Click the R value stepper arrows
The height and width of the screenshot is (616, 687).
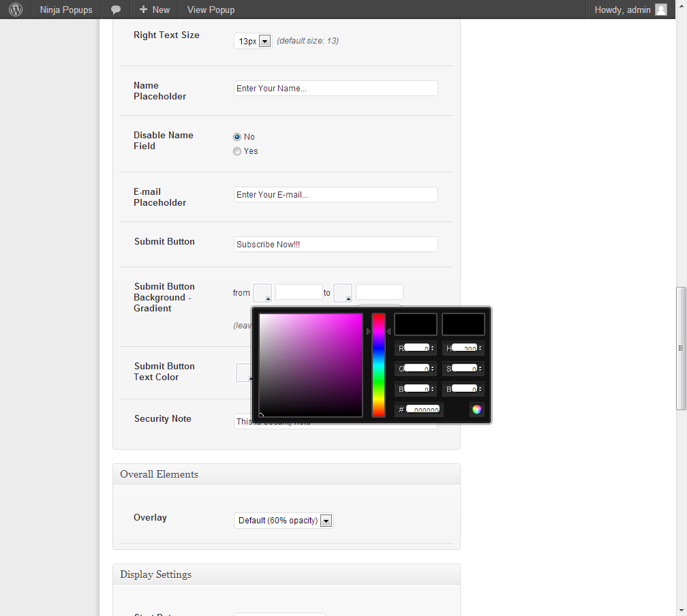[x=432, y=348]
